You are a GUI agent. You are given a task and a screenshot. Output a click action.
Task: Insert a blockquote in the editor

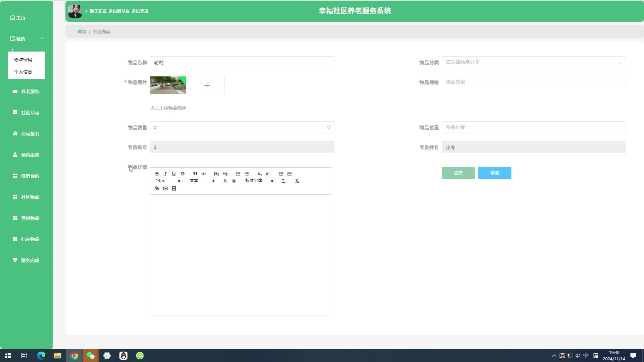[x=195, y=174]
